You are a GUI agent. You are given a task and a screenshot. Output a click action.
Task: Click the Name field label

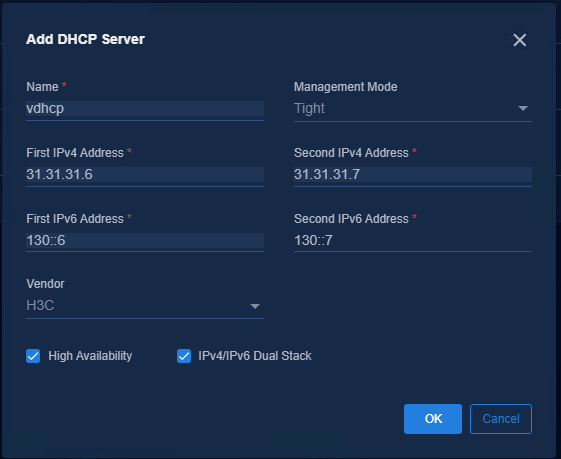(42, 87)
